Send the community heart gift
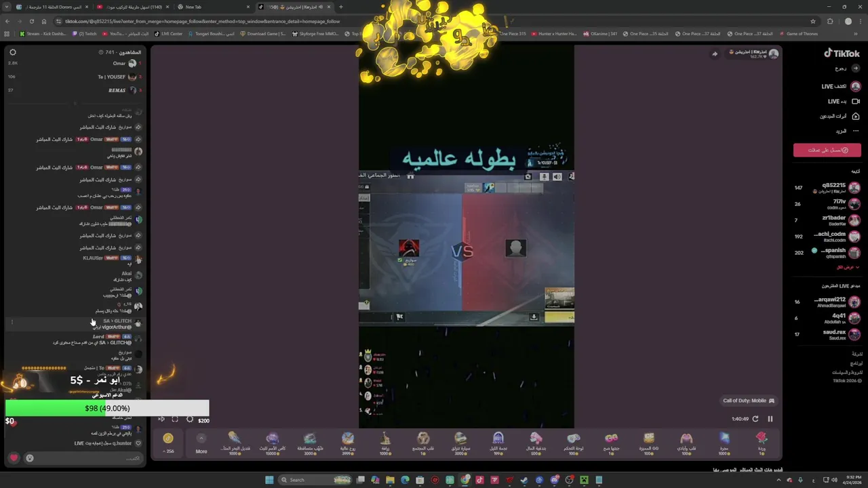This screenshot has width=868, height=488. [x=423, y=443]
